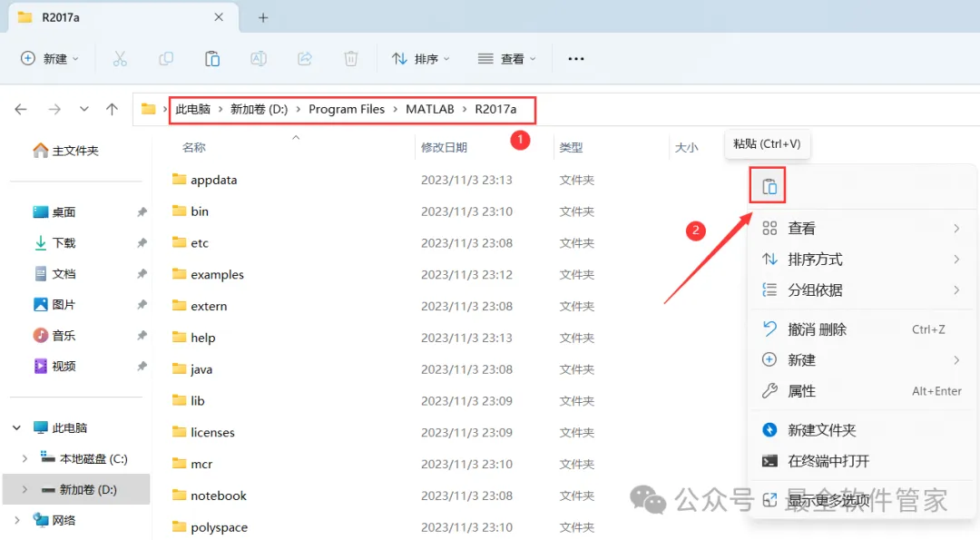
Task: Click the Home folder icon in sidebar
Action: [x=41, y=150]
